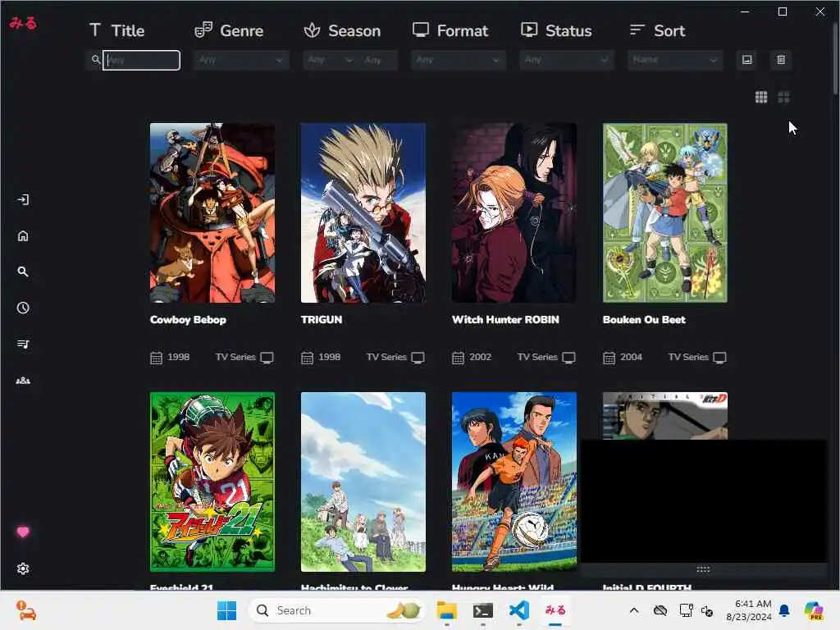Open Terminal from the taskbar
Viewport: 840px width, 630px height.
pyautogui.click(x=482, y=610)
